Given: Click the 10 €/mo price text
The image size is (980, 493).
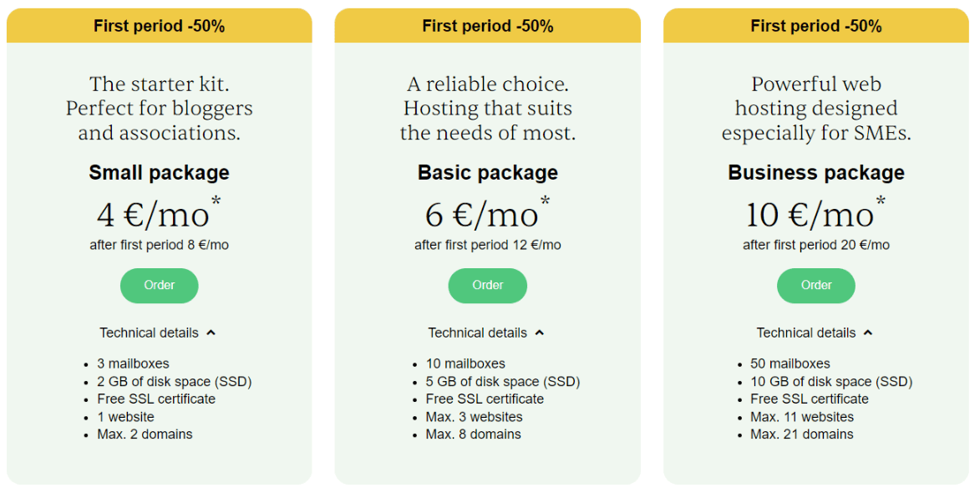Looking at the screenshot, I should tap(810, 216).
